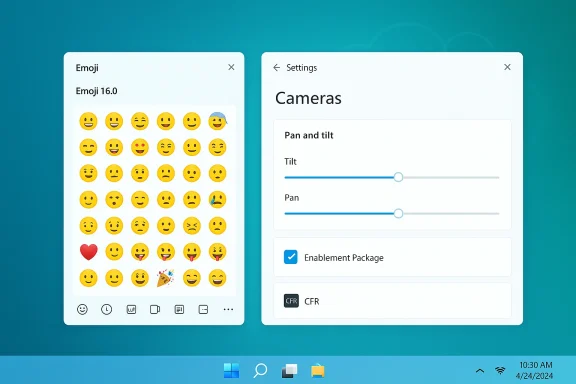This screenshot has width=576, height=384.
Task: Open the smiley emoji category tab
Action: click(x=82, y=309)
